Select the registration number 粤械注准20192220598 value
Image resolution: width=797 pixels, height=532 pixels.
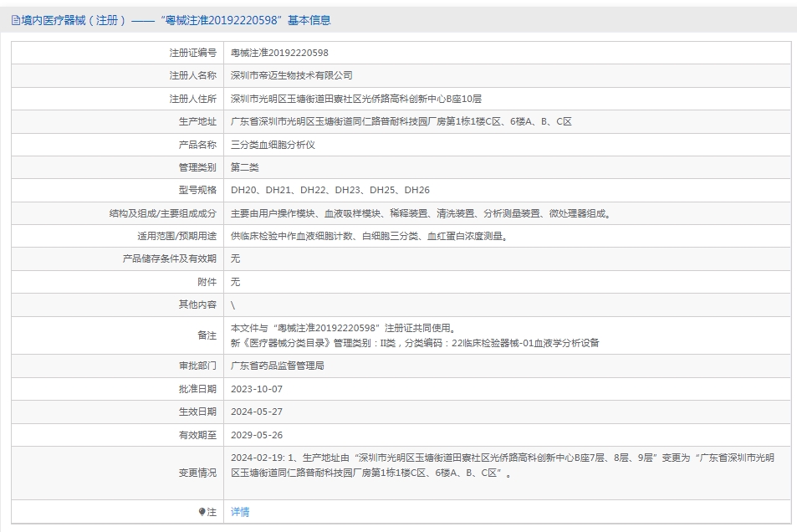pos(279,53)
